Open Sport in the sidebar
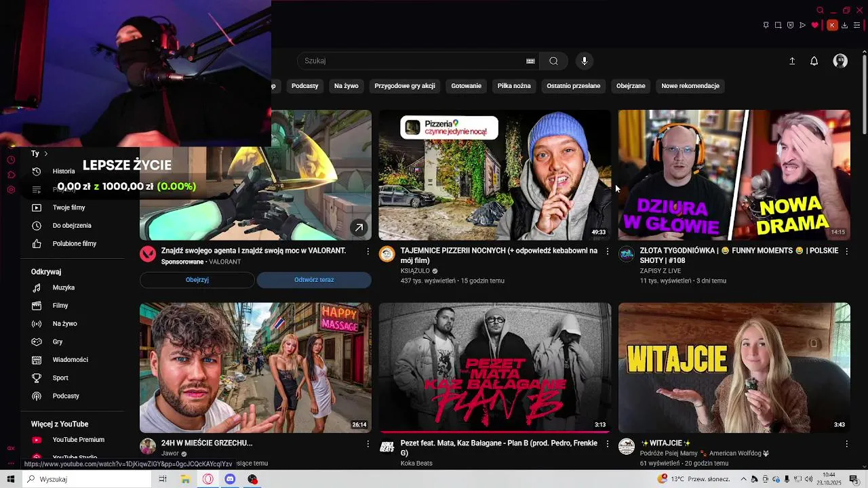Image resolution: width=868 pixels, height=488 pixels. 60,378
